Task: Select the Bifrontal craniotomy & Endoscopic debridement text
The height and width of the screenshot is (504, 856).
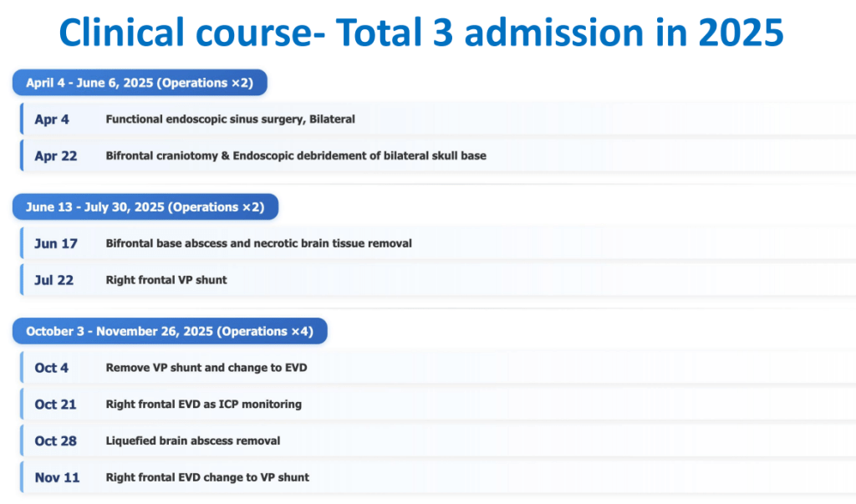Action: point(295,156)
